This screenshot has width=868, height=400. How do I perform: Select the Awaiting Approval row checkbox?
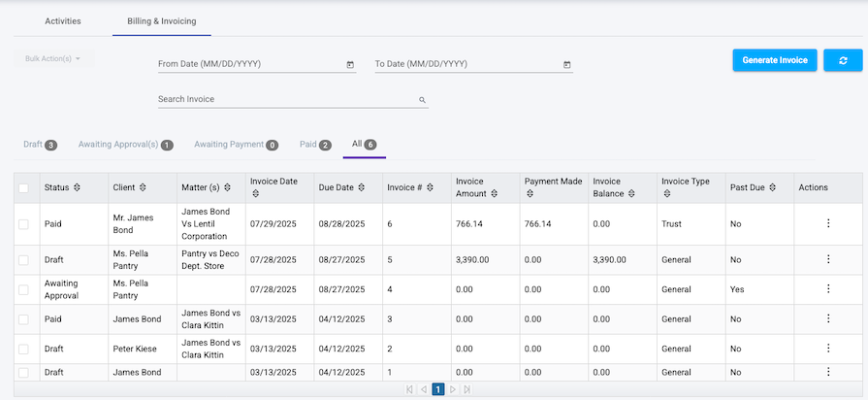pyautogui.click(x=23, y=289)
